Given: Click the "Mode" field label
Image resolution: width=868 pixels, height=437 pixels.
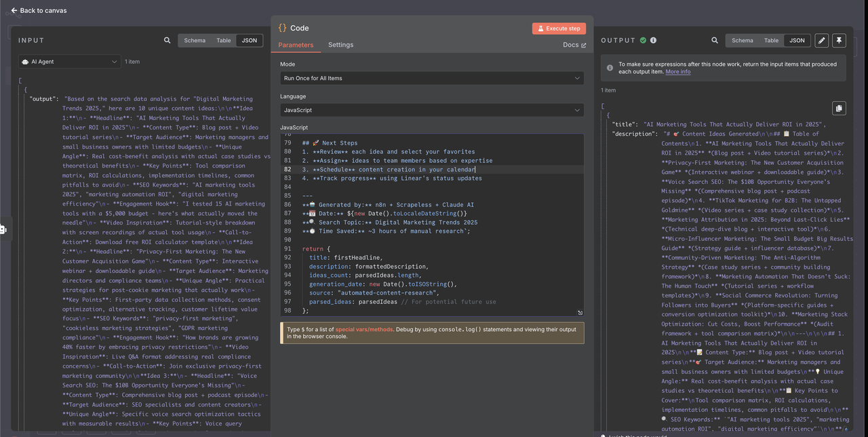Looking at the screenshot, I should pyautogui.click(x=288, y=64).
